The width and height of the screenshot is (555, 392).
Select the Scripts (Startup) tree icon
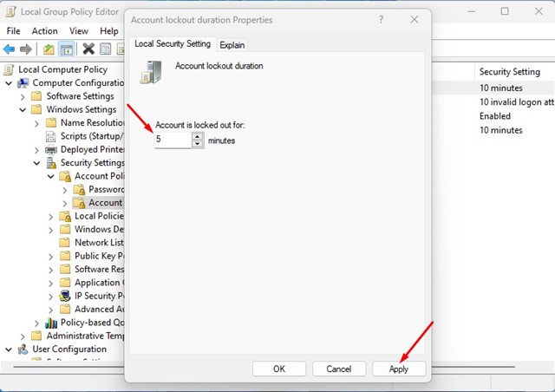click(x=51, y=136)
